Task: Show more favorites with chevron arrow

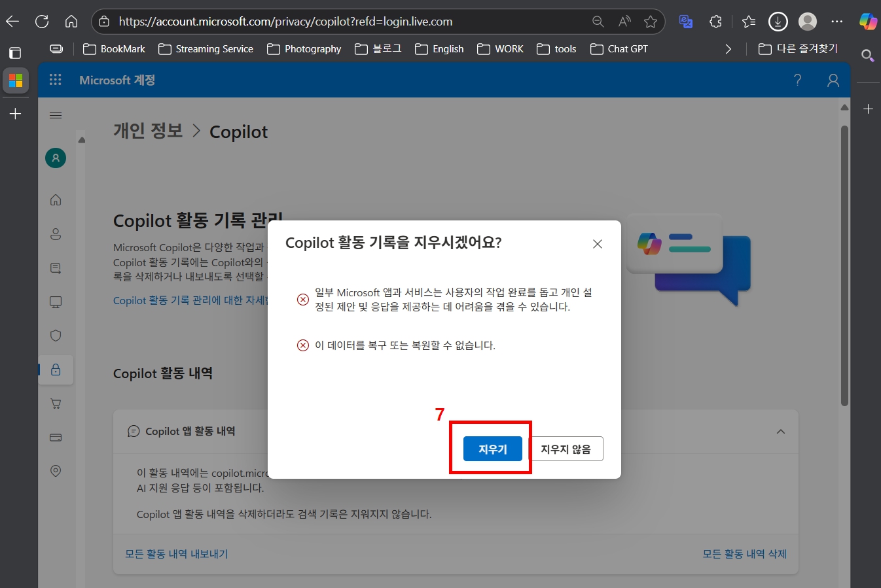Action: point(728,49)
